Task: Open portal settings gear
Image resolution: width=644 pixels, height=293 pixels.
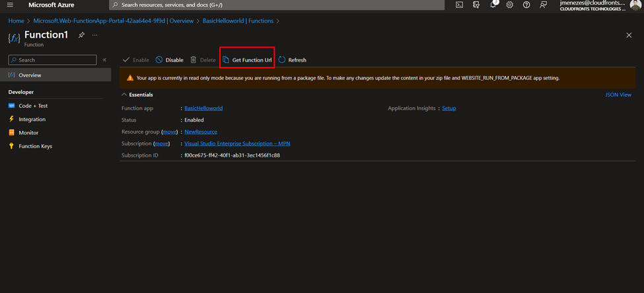Action: [x=510, y=5]
